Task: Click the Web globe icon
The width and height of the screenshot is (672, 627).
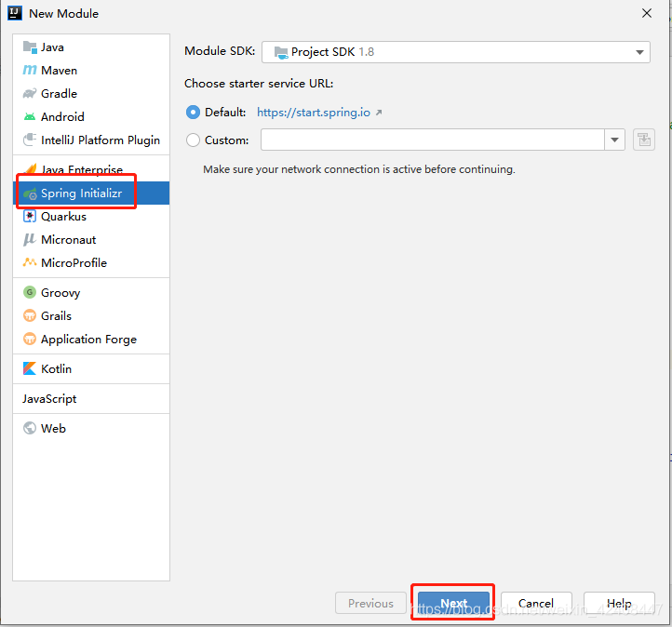Action: click(30, 429)
